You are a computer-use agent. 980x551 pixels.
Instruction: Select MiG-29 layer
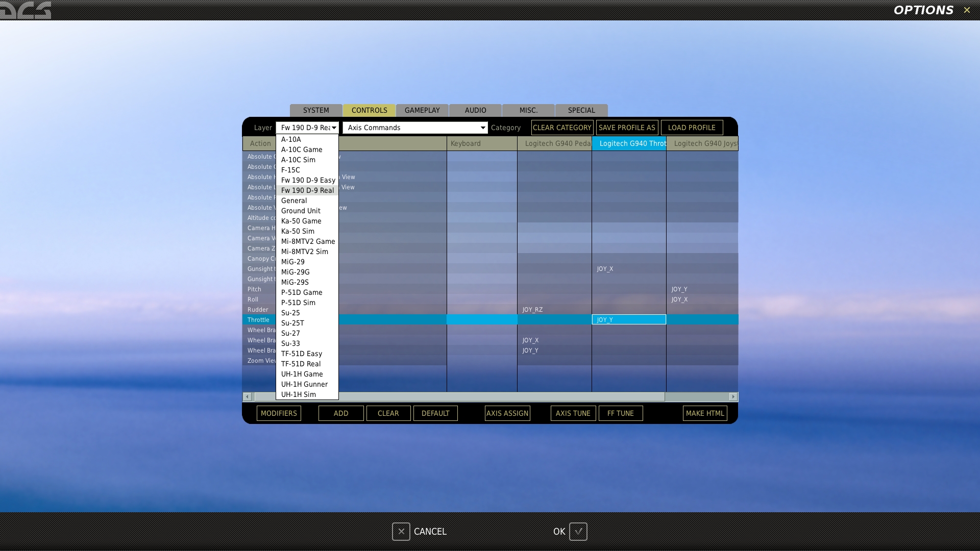[x=307, y=262]
